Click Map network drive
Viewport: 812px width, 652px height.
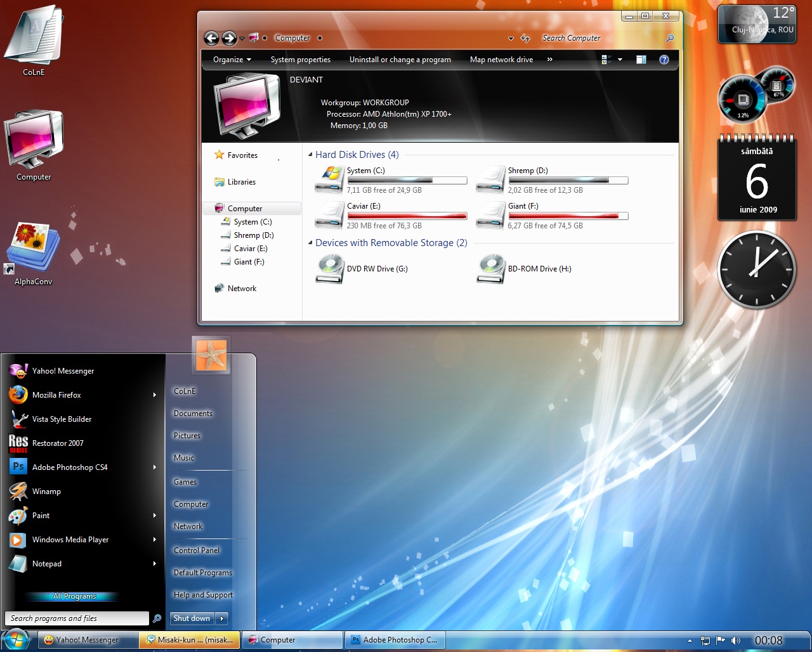(x=501, y=60)
